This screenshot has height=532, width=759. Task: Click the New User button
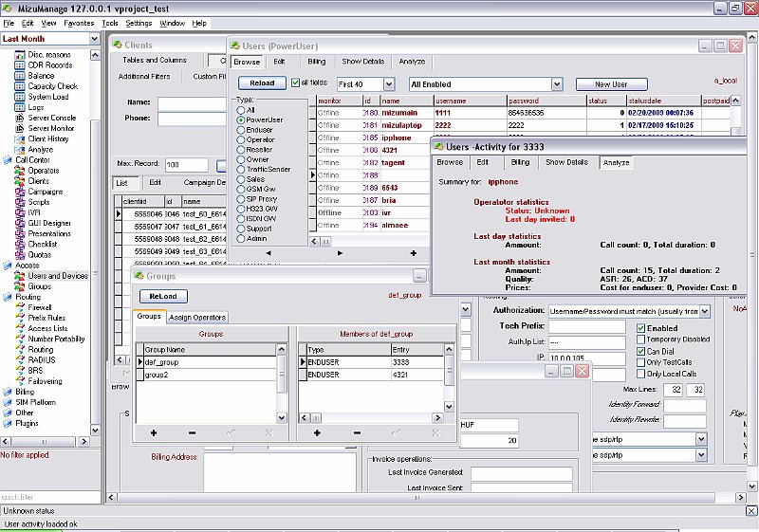(x=611, y=84)
